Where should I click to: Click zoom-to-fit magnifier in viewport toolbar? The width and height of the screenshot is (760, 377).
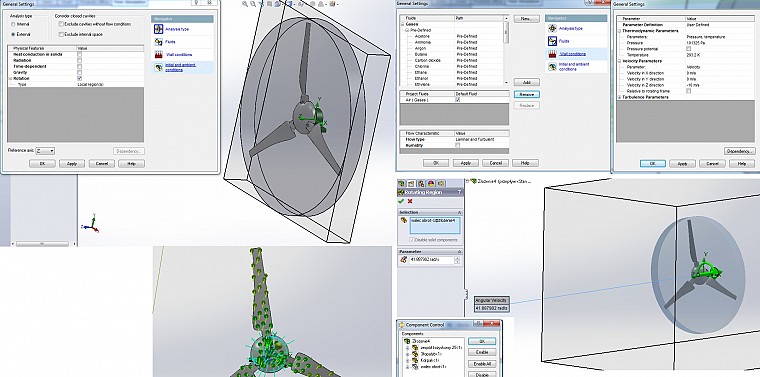click(245, 4)
